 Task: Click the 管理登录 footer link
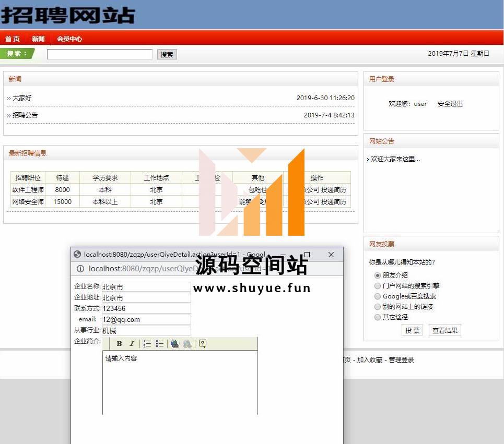(401, 360)
